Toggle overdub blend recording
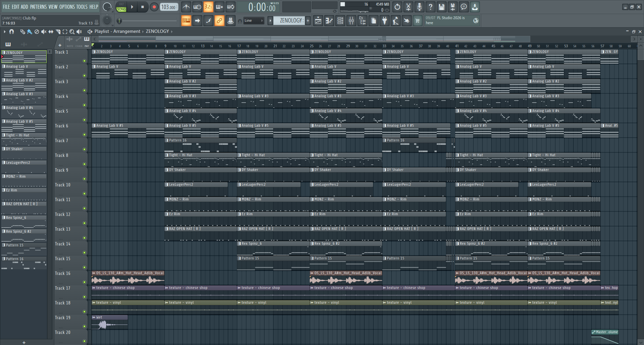 219,7
